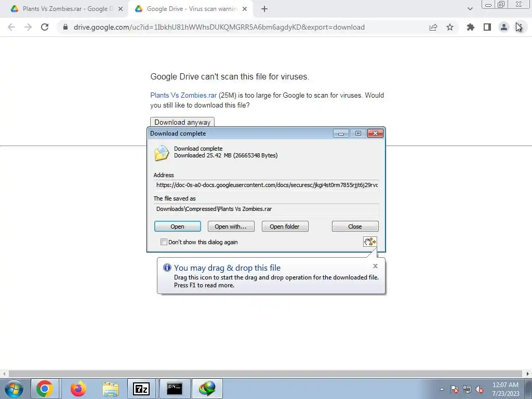Viewport: 532px width, 399px height.
Task: Go forward using the browser forward arrow
Action: click(28, 27)
